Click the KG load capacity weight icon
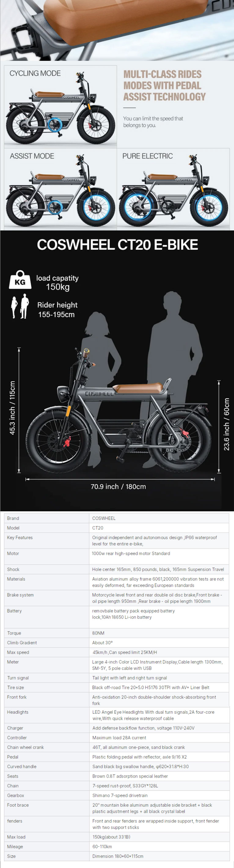 20,279
